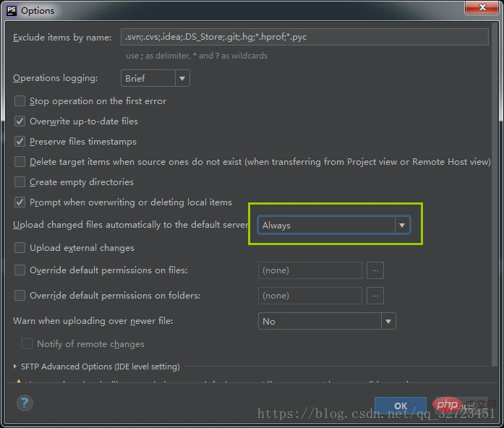Toggle Preserve files timestamps checkbox
Screen dimensions: 504x428
tap(20, 142)
